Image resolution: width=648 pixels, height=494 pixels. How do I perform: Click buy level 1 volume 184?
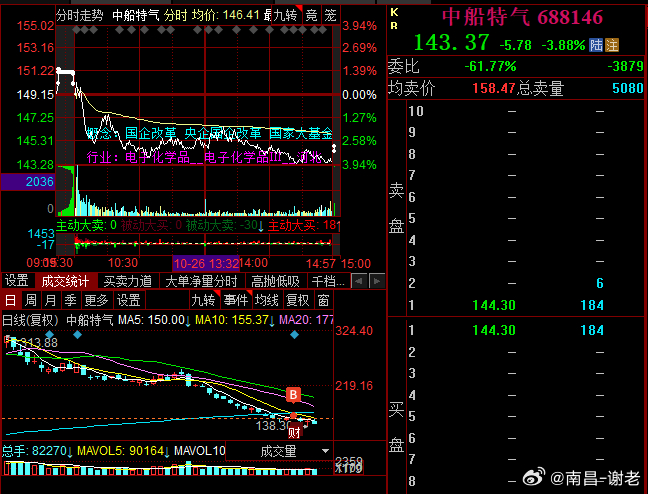pyautogui.click(x=592, y=330)
